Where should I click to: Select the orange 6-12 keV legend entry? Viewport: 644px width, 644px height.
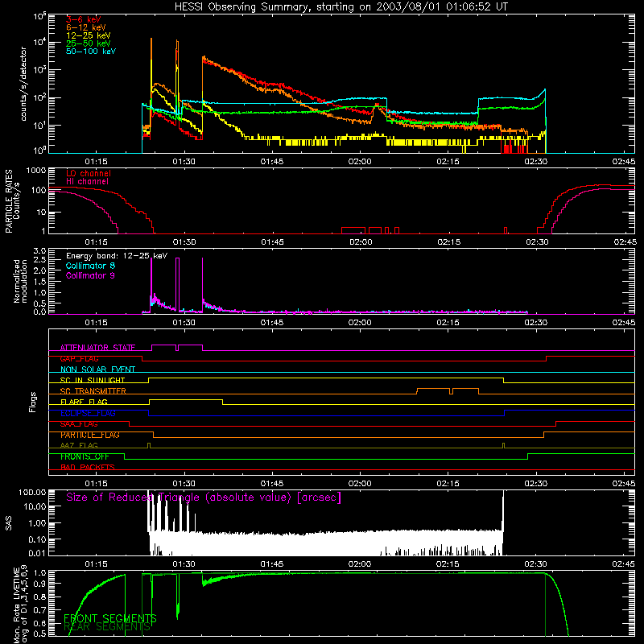point(86,27)
